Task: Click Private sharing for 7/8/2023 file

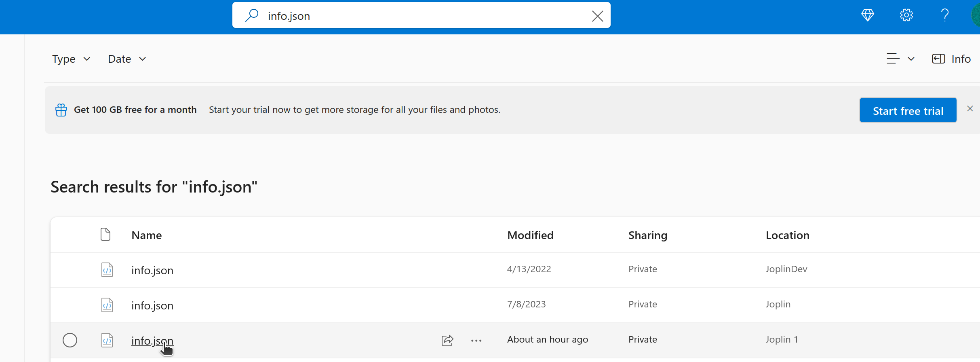Action: pos(643,304)
